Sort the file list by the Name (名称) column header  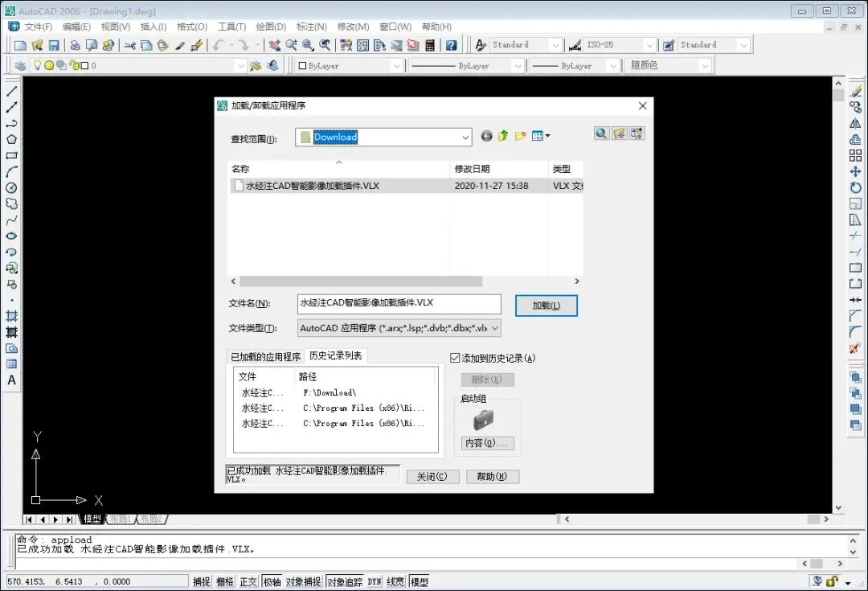[339, 169]
